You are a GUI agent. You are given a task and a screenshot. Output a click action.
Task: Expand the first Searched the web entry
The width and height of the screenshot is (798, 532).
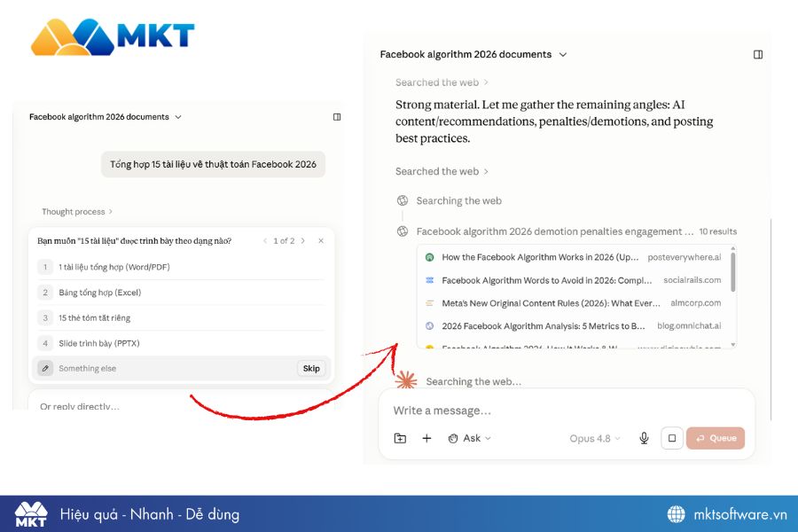tap(442, 82)
